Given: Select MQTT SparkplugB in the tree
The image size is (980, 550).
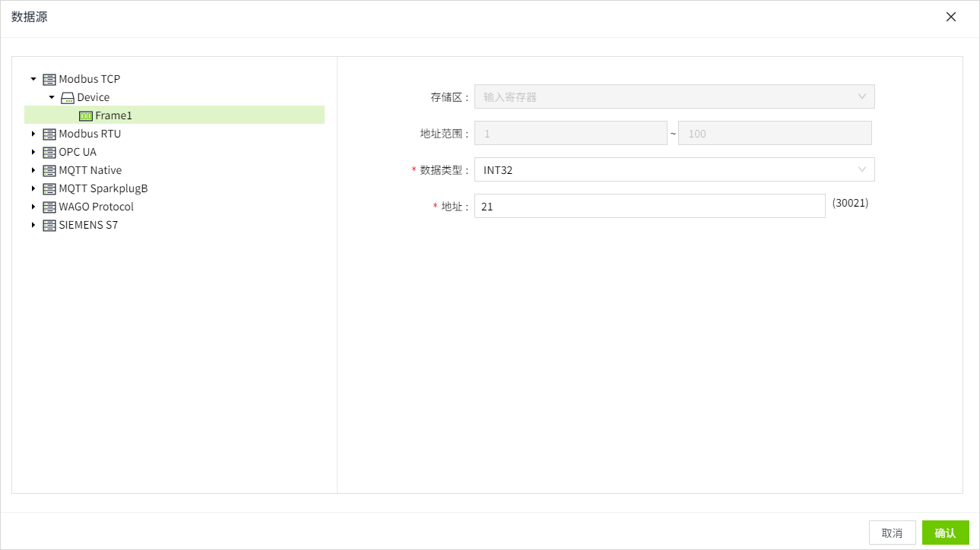Looking at the screenshot, I should tap(103, 188).
